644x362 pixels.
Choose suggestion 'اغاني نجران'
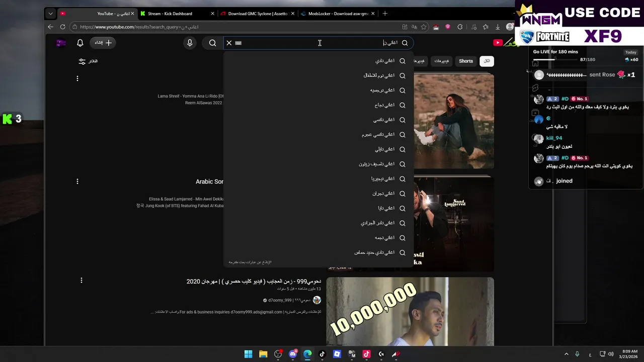pyautogui.click(x=318, y=194)
